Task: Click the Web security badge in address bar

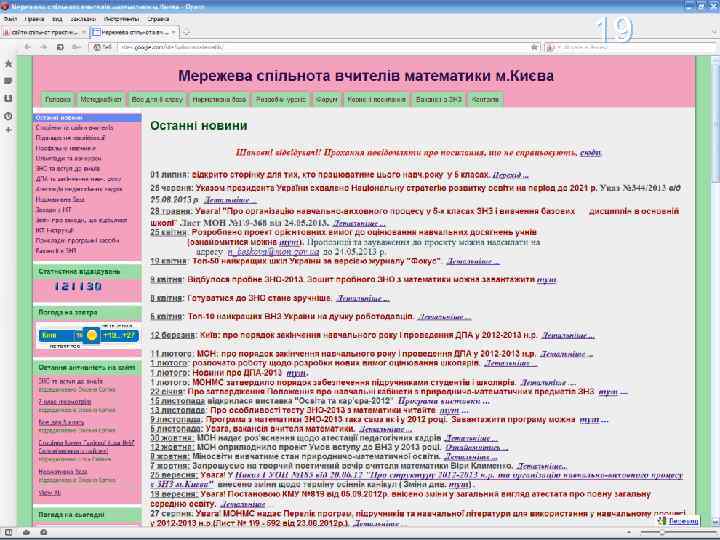Action: pyautogui.click(x=102, y=47)
